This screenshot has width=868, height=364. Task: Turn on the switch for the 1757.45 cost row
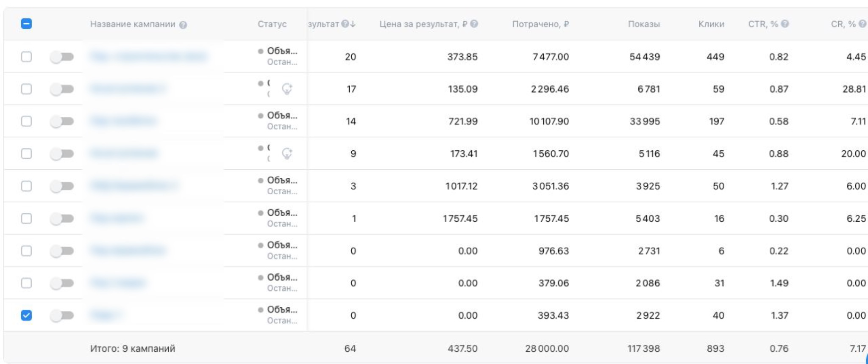point(62,218)
